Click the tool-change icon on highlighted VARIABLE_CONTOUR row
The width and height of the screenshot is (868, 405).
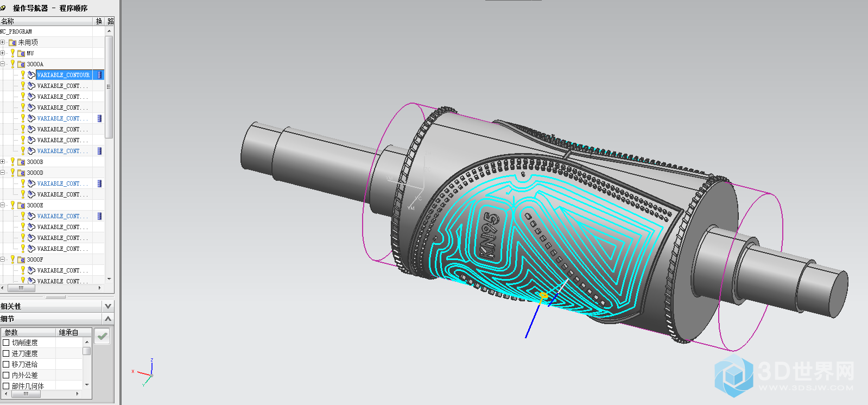click(99, 75)
